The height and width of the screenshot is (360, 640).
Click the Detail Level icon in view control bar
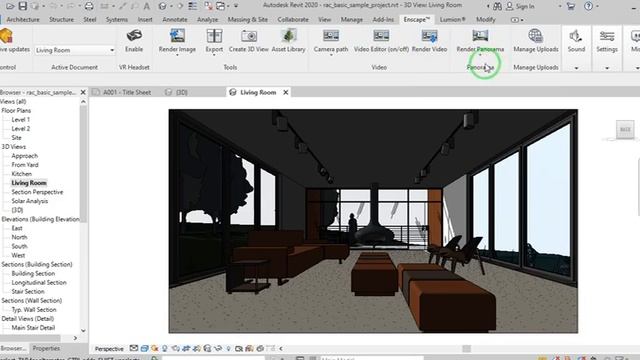pos(134,349)
